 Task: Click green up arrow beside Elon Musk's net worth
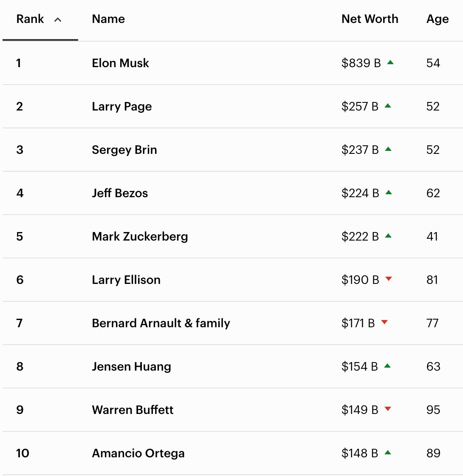tap(390, 62)
